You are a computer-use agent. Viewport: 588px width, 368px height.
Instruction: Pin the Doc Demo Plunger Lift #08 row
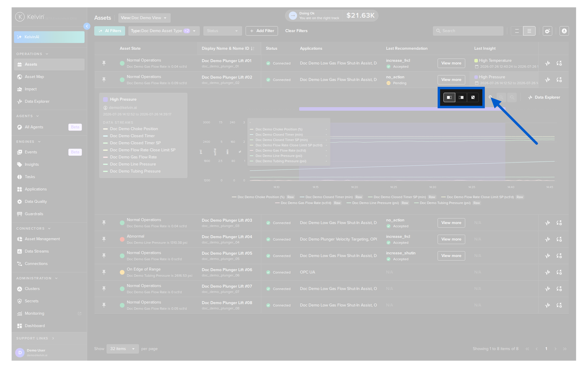coord(104,305)
